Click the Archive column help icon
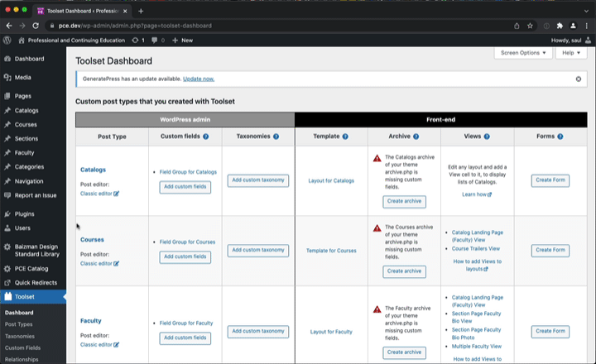The image size is (596, 364). coord(416,136)
